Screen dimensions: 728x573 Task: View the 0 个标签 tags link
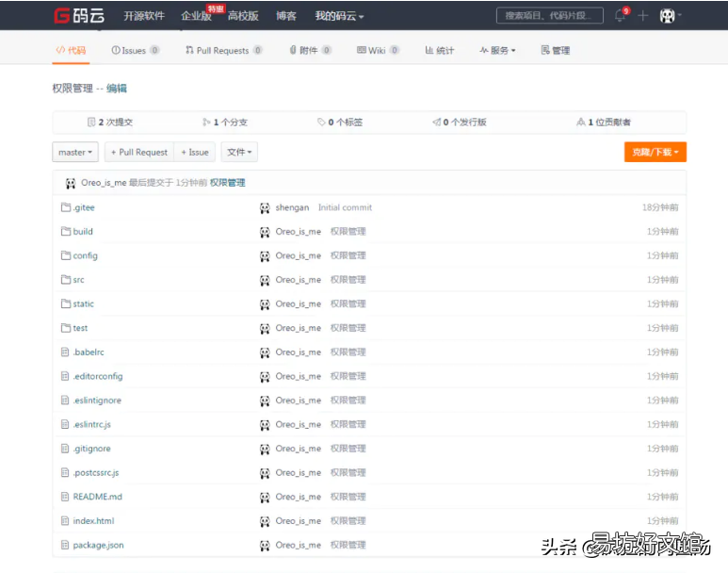pos(340,123)
